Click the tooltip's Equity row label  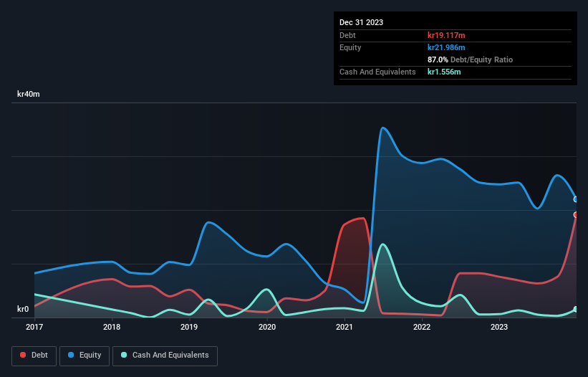[350, 47]
